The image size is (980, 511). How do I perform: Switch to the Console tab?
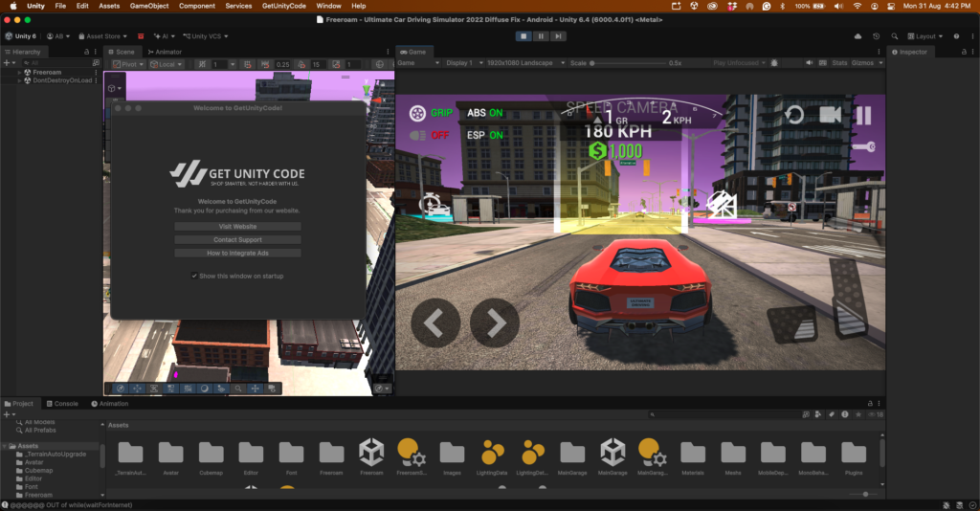62,404
